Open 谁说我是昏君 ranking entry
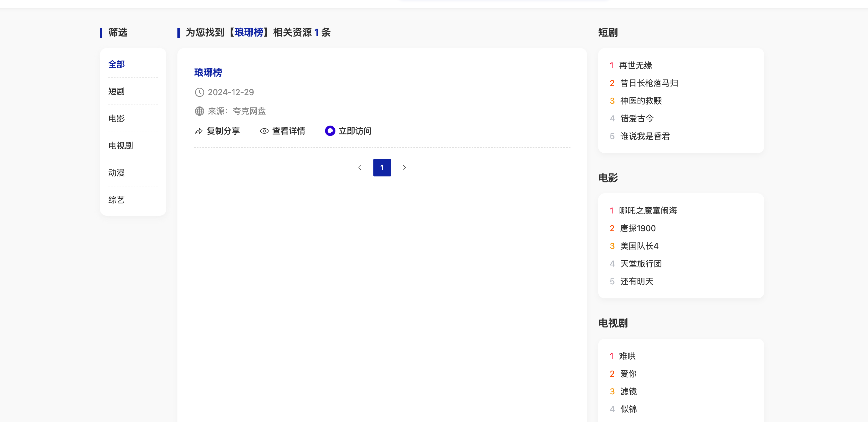 click(645, 136)
